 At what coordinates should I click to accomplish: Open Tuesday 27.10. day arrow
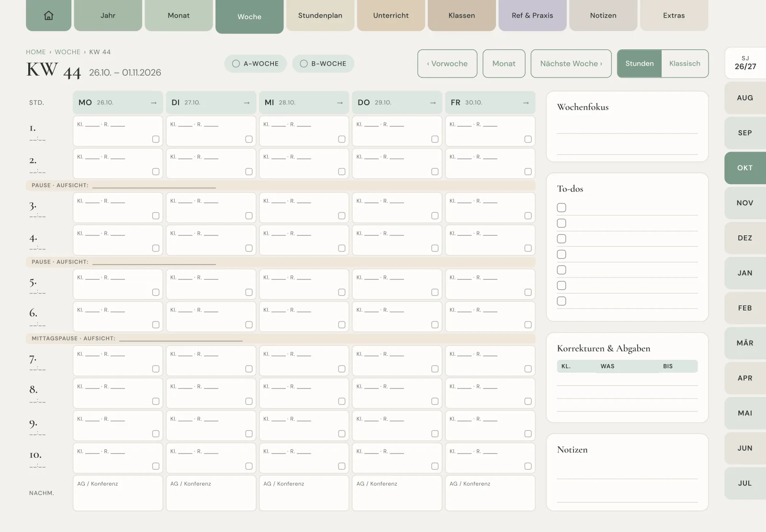pyautogui.click(x=247, y=103)
